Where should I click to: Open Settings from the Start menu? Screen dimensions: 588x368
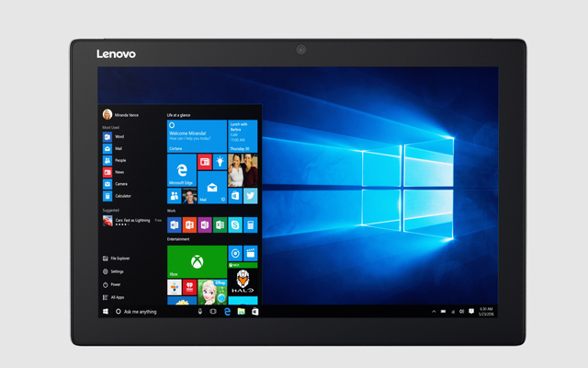click(x=113, y=271)
